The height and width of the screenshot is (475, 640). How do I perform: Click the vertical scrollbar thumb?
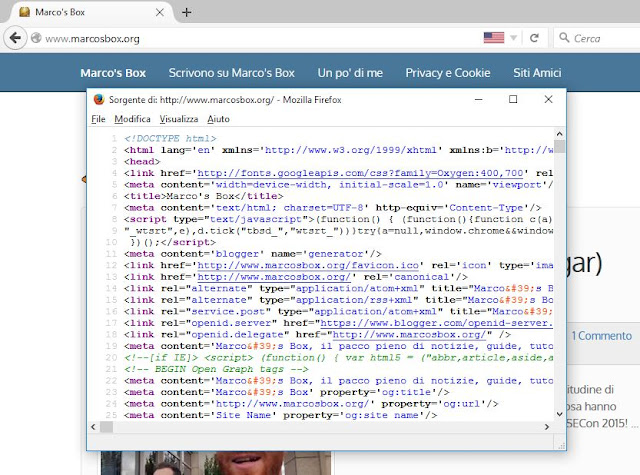click(559, 146)
